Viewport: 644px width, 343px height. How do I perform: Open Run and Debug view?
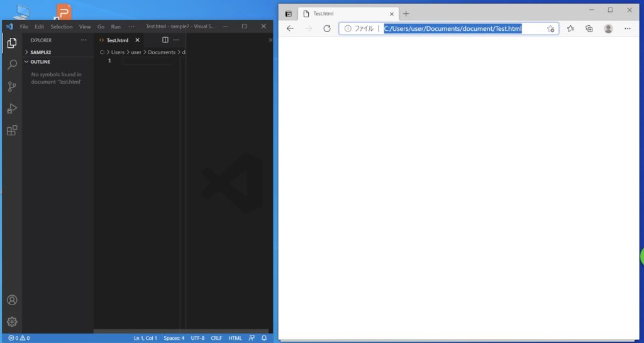tap(11, 108)
